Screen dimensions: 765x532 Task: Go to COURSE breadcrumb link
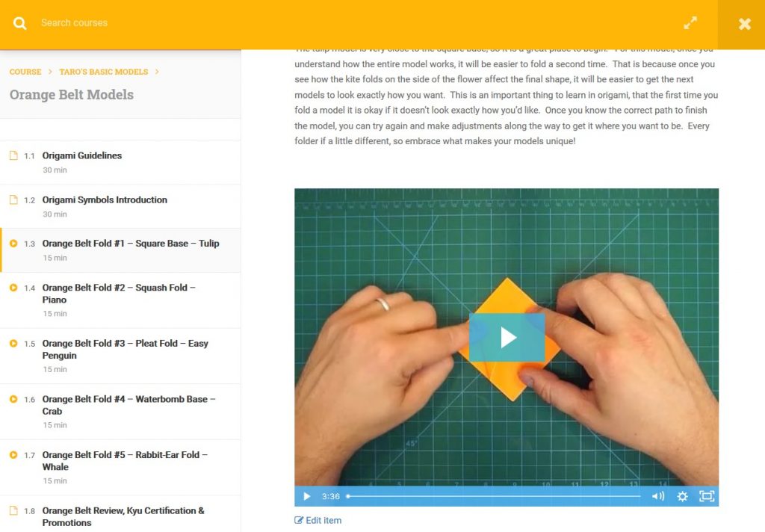click(x=25, y=72)
